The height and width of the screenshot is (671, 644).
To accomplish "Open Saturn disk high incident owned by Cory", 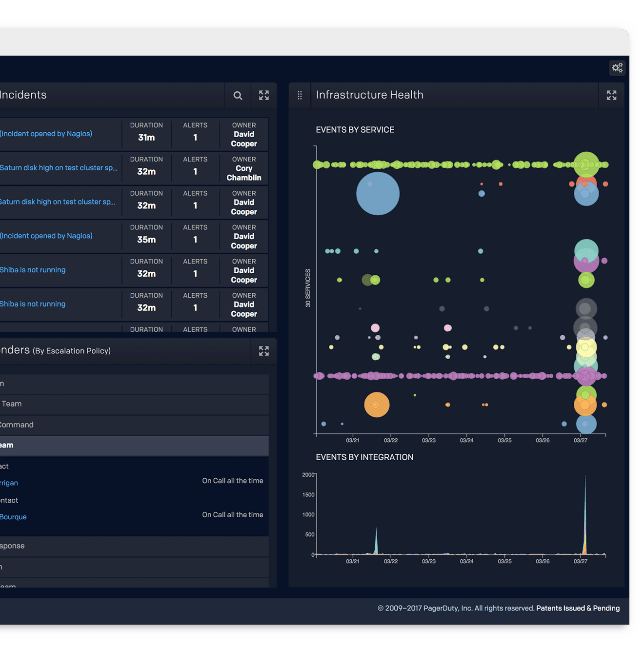I will 59,168.
